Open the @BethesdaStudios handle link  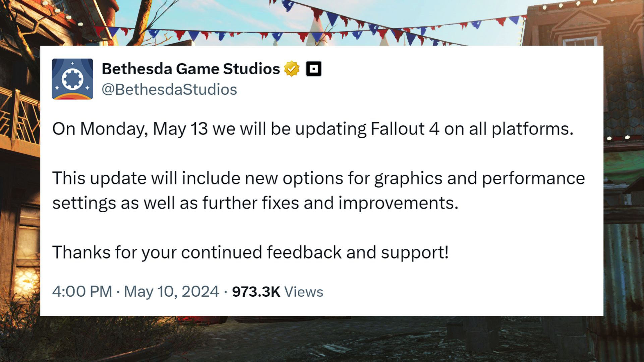[x=169, y=89]
